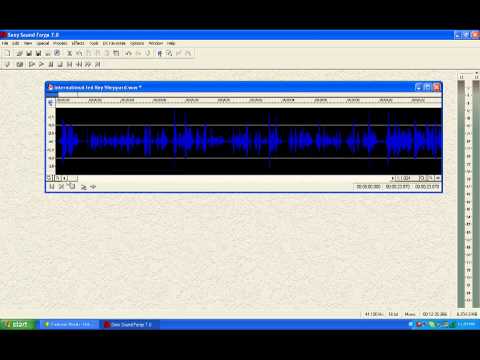Click the selection start time field
The width and height of the screenshot is (480, 360).
pyautogui.click(x=368, y=187)
